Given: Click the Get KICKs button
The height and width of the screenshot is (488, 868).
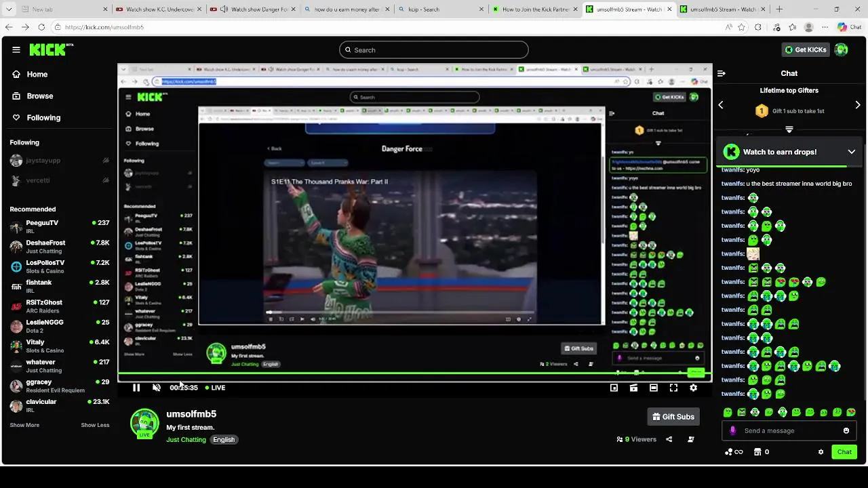Looking at the screenshot, I should [x=805, y=49].
